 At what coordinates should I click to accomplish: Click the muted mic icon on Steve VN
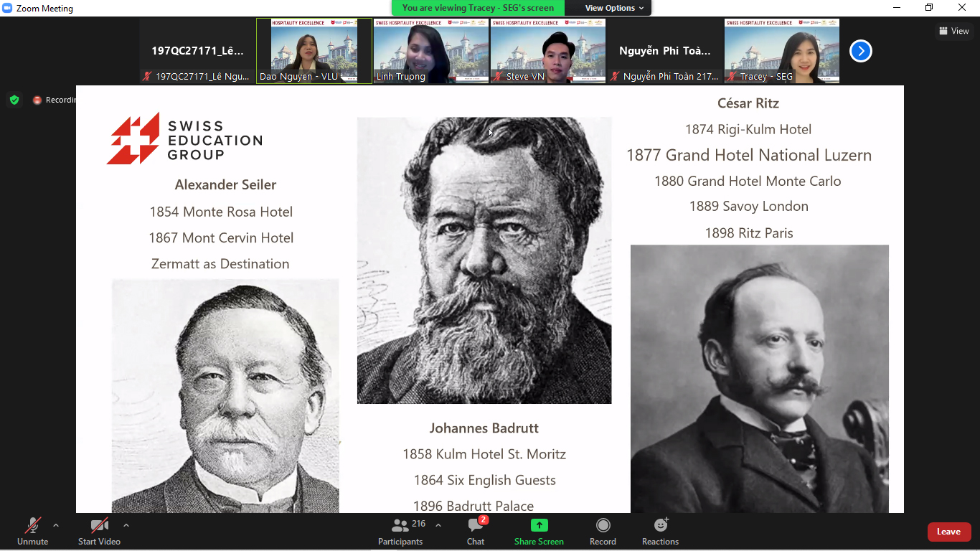point(498,76)
